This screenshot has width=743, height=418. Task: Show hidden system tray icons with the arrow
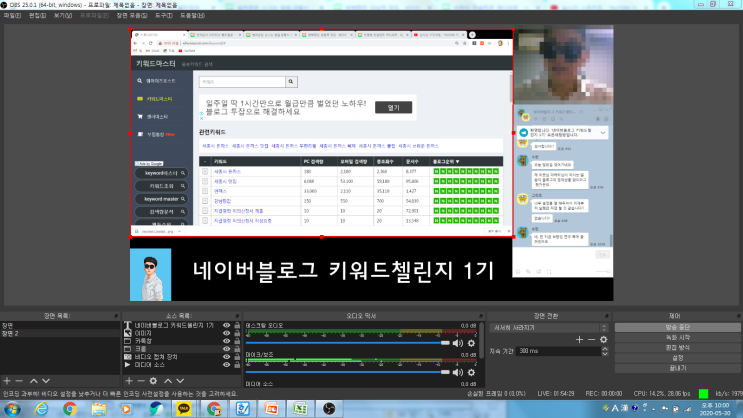[653, 409]
